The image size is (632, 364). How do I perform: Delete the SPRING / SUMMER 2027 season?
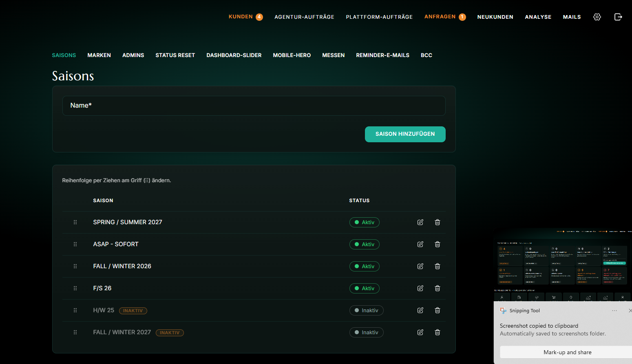point(438,222)
